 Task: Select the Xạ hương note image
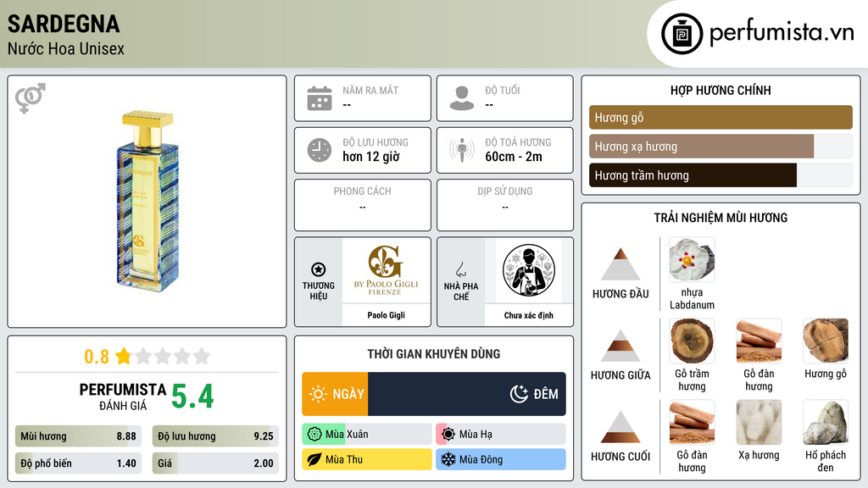tap(759, 422)
